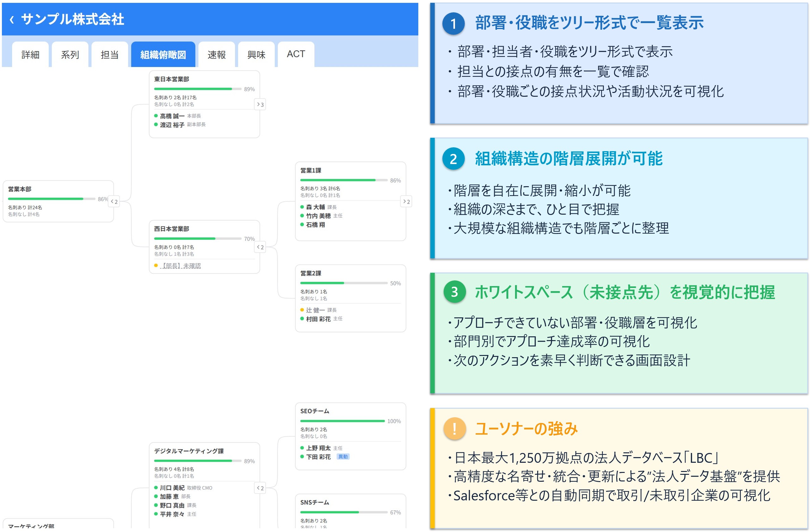
Task: Collapse 営業本部 child nodes
Action: click(114, 202)
